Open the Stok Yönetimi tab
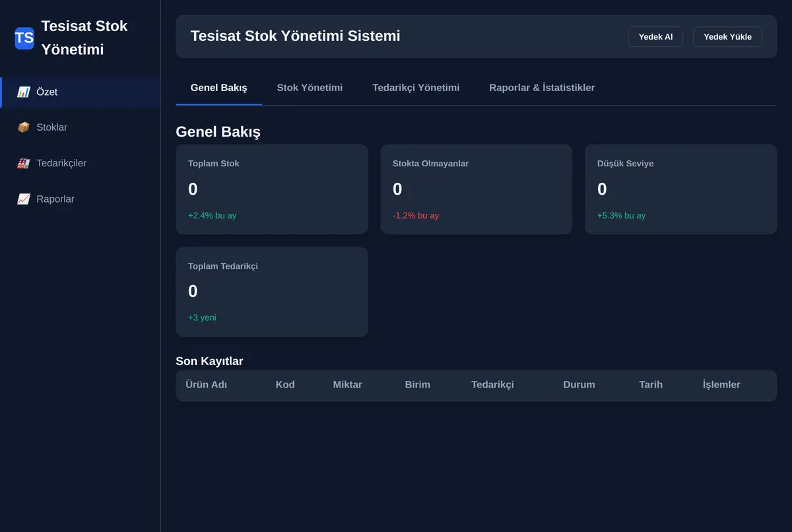Image resolution: width=792 pixels, height=532 pixels. pyautogui.click(x=310, y=88)
